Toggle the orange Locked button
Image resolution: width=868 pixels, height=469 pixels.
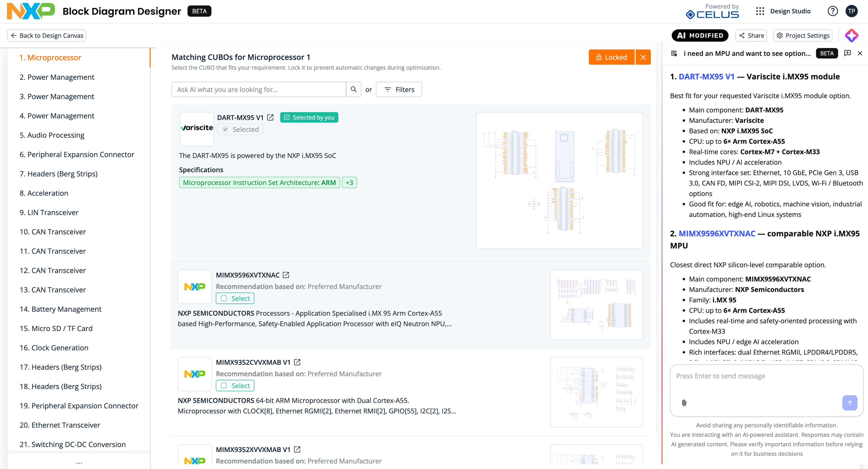612,57
